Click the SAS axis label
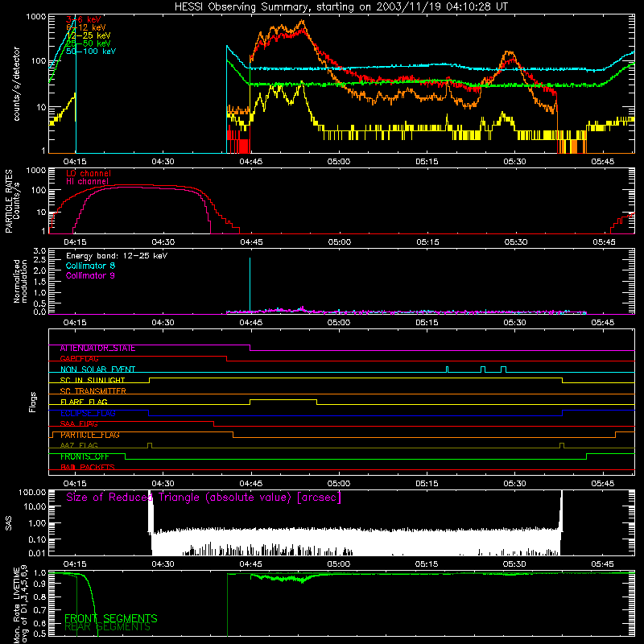 9,523
